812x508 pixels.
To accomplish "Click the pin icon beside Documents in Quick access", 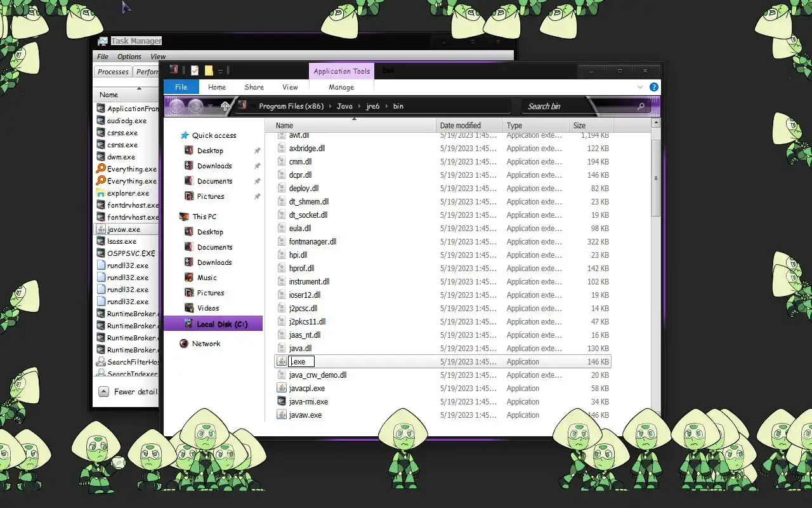I will tap(257, 181).
